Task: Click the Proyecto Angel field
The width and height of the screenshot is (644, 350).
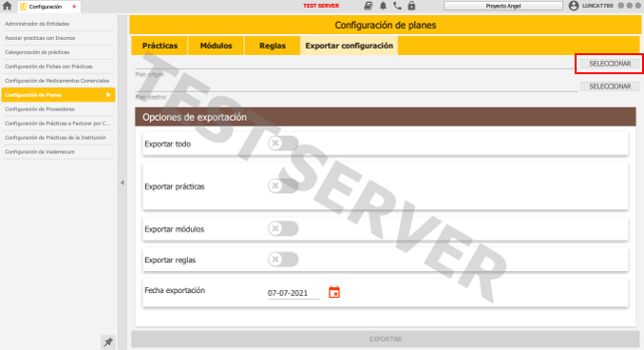Action: (503, 6)
